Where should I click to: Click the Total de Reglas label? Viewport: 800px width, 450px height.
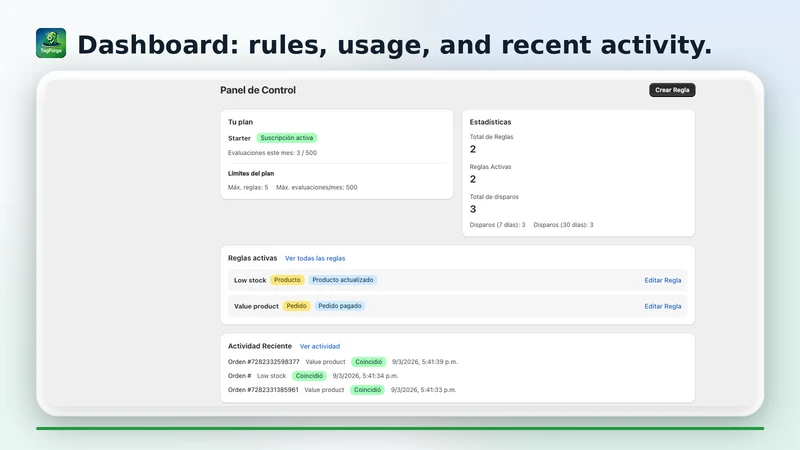point(491,137)
